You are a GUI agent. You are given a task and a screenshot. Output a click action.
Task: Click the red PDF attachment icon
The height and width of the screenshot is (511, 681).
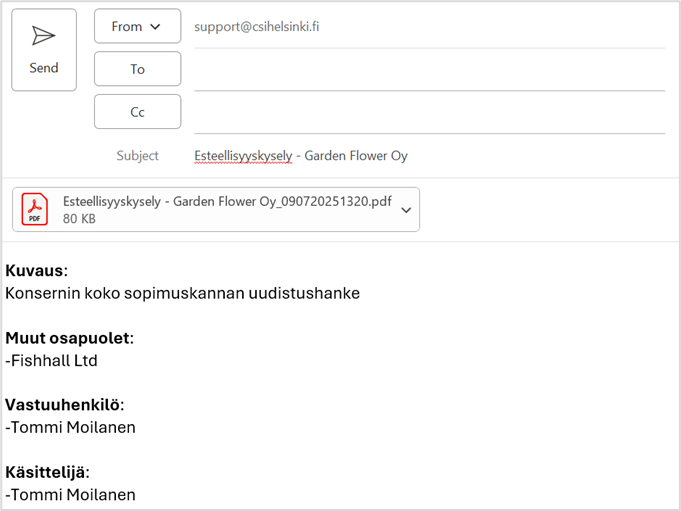coord(36,210)
